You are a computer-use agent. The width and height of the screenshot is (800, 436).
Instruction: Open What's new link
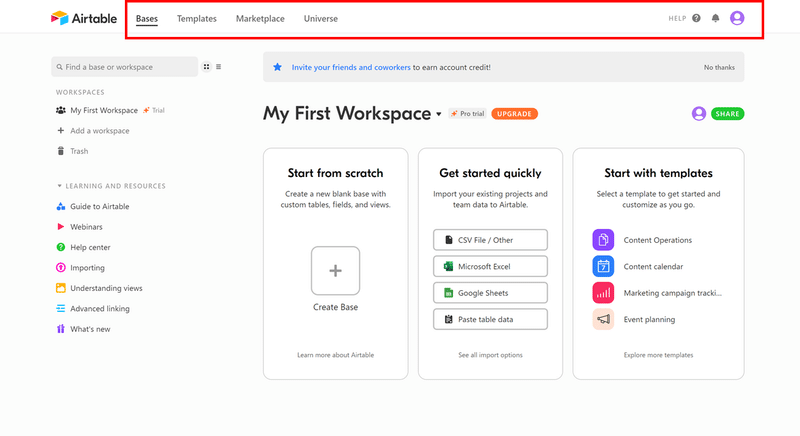coord(90,329)
